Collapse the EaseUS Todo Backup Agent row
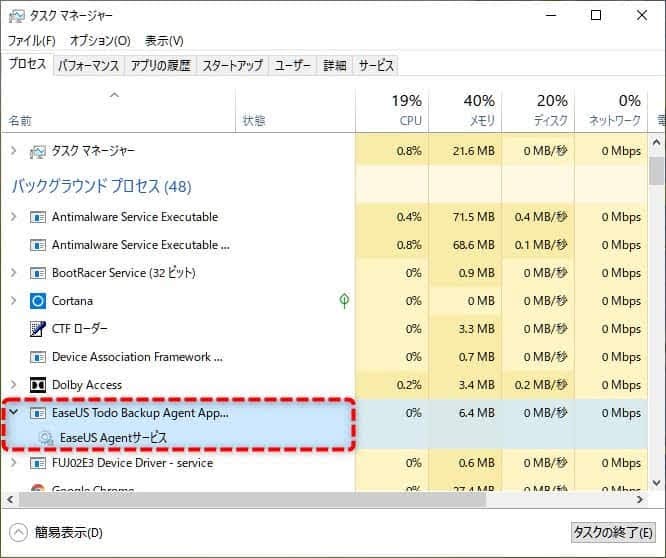The height and width of the screenshot is (558, 666). tap(13, 412)
